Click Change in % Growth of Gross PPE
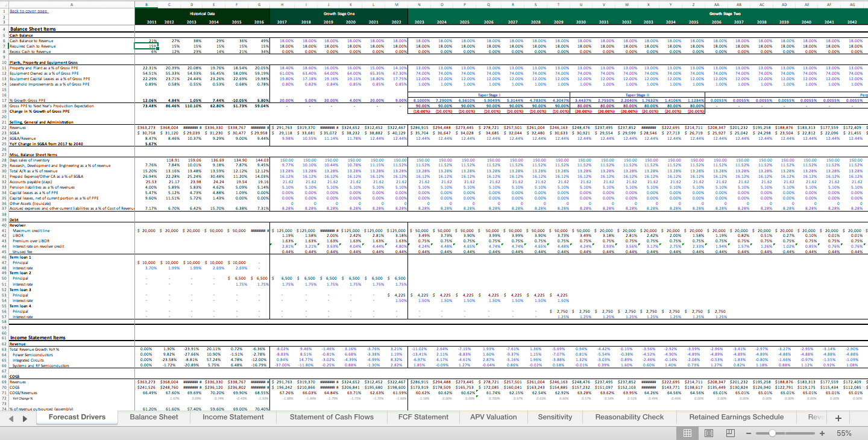868x440 pixels. pos(41,110)
